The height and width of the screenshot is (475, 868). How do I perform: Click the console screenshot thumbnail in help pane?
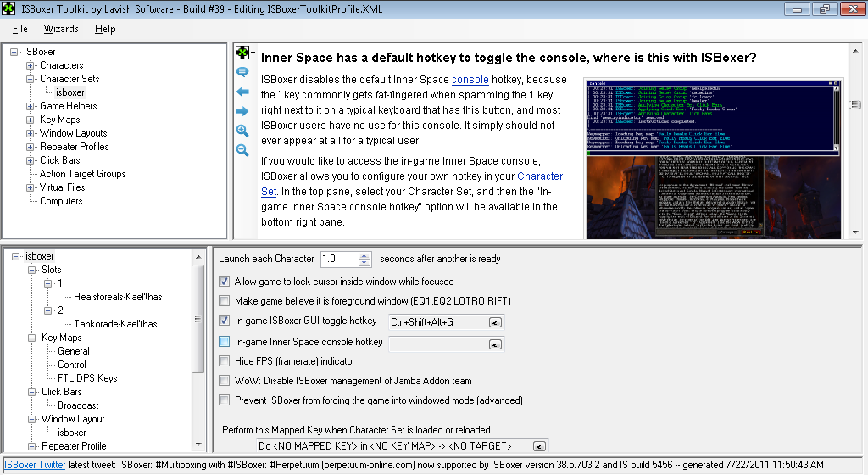714,159
